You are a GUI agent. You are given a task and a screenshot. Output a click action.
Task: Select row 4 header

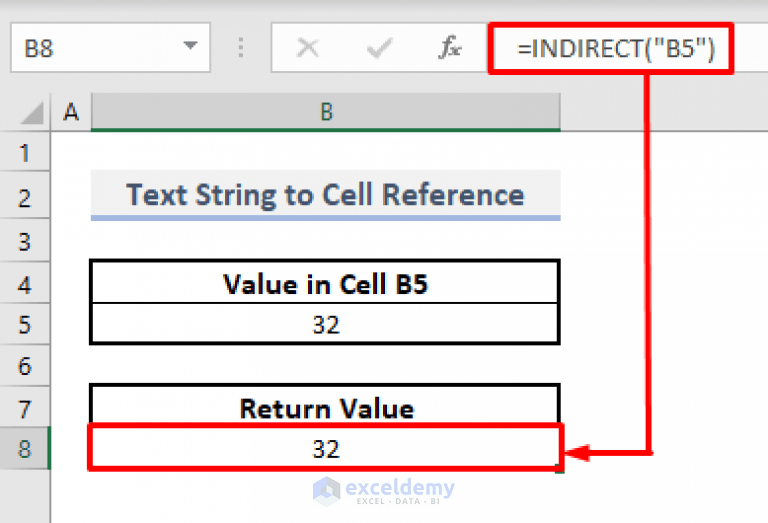[24, 283]
